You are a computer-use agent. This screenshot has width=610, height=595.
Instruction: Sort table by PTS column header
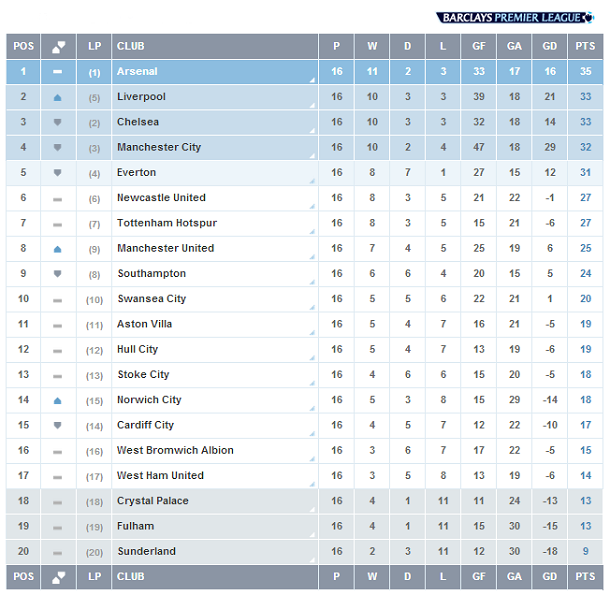[x=585, y=46]
